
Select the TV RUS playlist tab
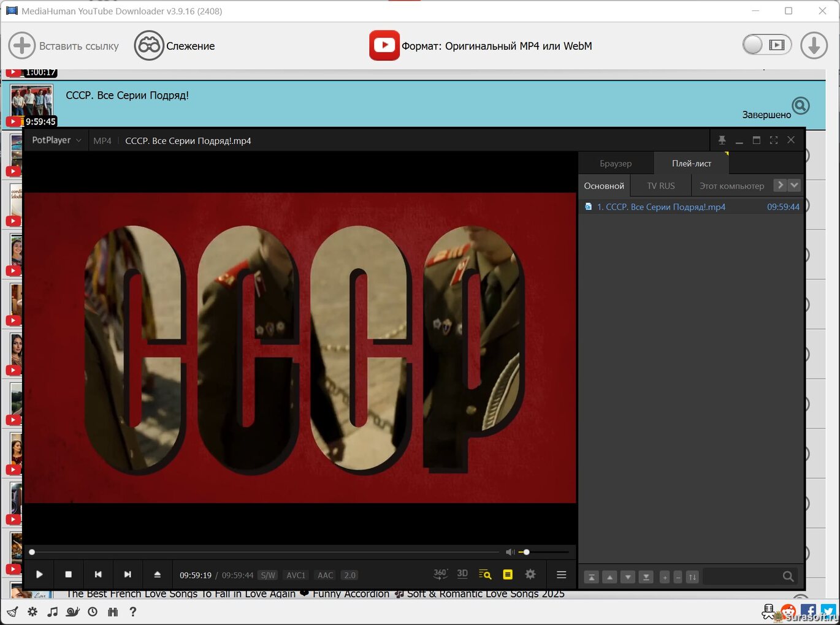coord(660,186)
